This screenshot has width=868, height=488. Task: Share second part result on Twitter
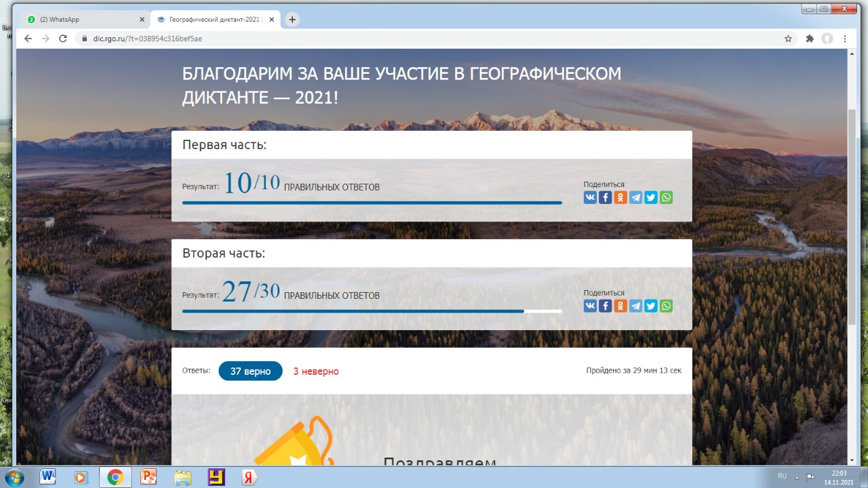click(x=651, y=306)
